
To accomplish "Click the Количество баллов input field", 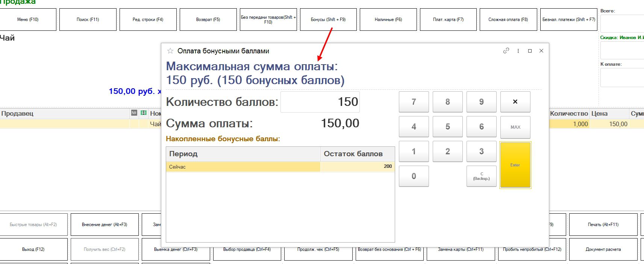I will click(x=320, y=102).
